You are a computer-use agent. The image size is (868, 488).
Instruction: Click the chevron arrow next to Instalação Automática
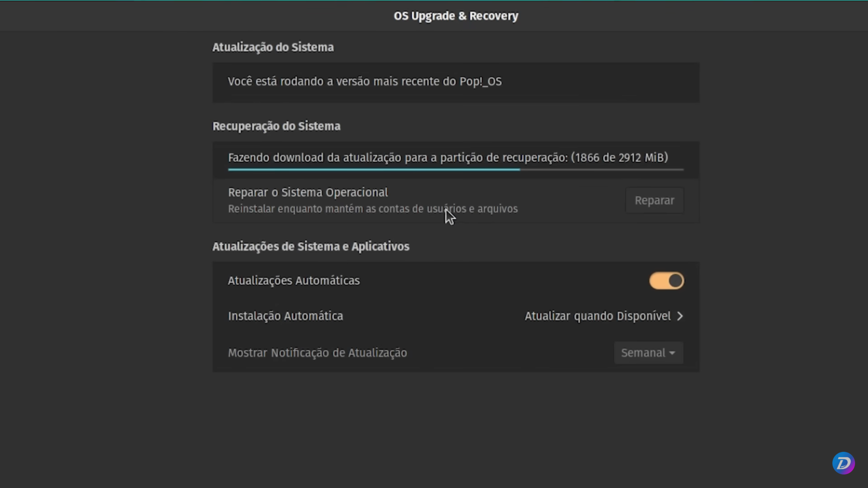(x=681, y=316)
